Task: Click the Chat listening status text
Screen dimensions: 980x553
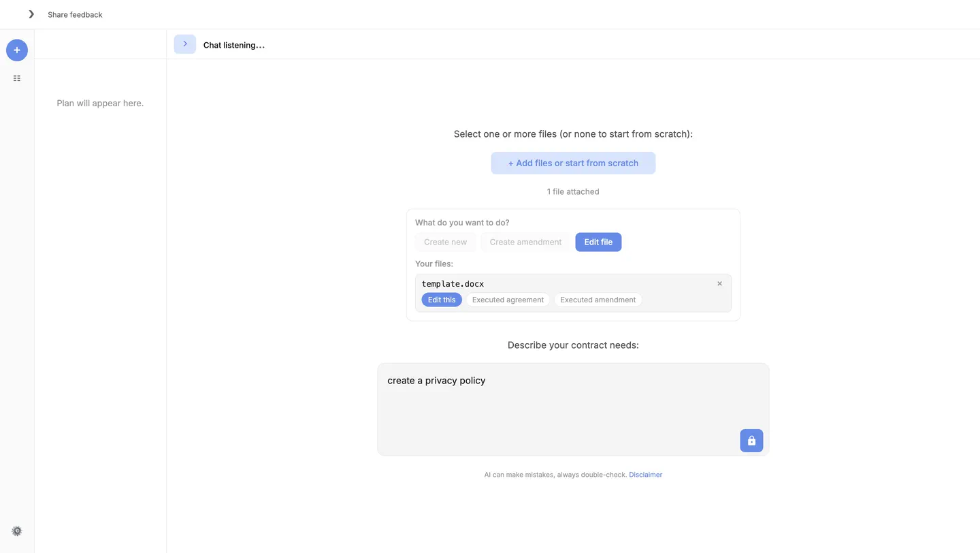Action: pos(233,45)
